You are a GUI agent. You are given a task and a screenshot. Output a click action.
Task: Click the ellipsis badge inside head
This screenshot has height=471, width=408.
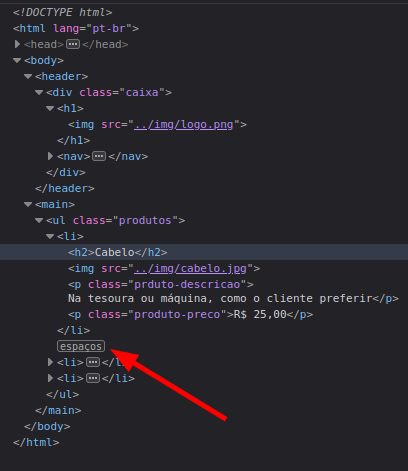73,44
